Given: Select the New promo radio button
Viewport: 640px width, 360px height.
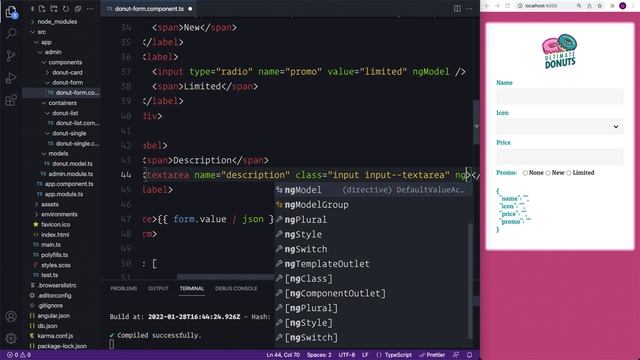Looking at the screenshot, I should [548, 173].
